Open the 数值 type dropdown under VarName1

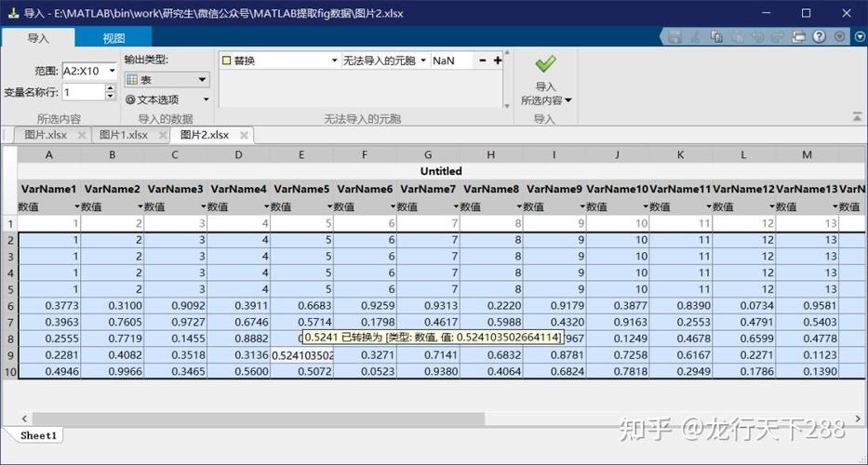pyautogui.click(x=77, y=206)
